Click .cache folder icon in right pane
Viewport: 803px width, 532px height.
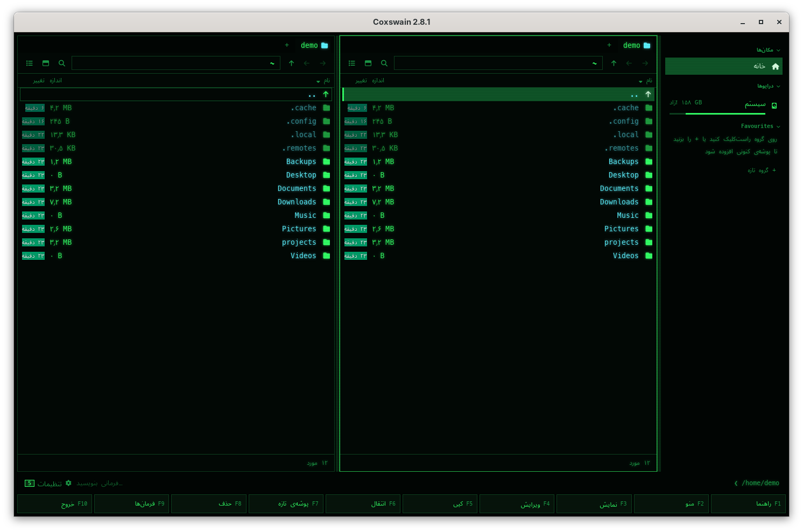pyautogui.click(x=649, y=108)
